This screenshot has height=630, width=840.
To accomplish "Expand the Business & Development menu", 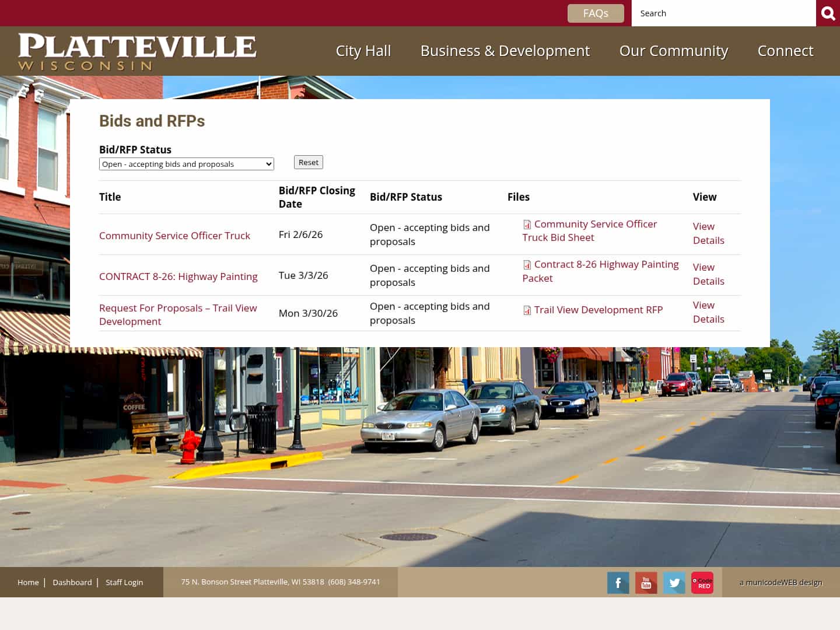I will tap(505, 51).
